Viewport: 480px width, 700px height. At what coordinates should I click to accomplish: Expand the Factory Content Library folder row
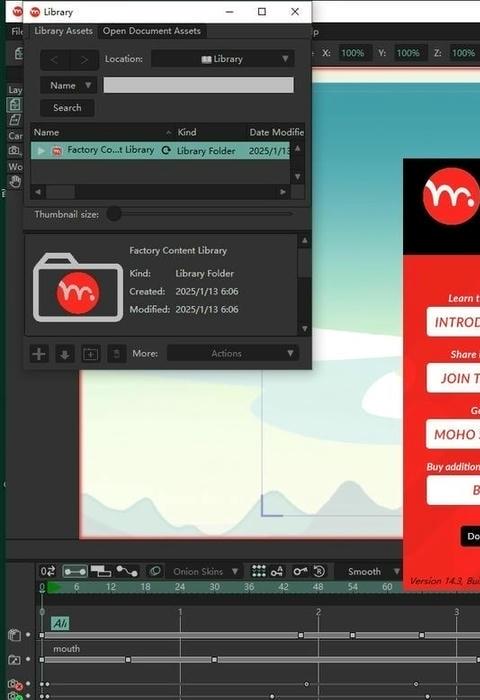point(41,151)
